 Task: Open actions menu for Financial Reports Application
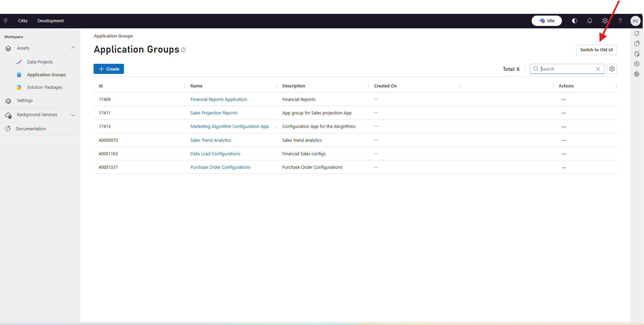pyautogui.click(x=564, y=100)
